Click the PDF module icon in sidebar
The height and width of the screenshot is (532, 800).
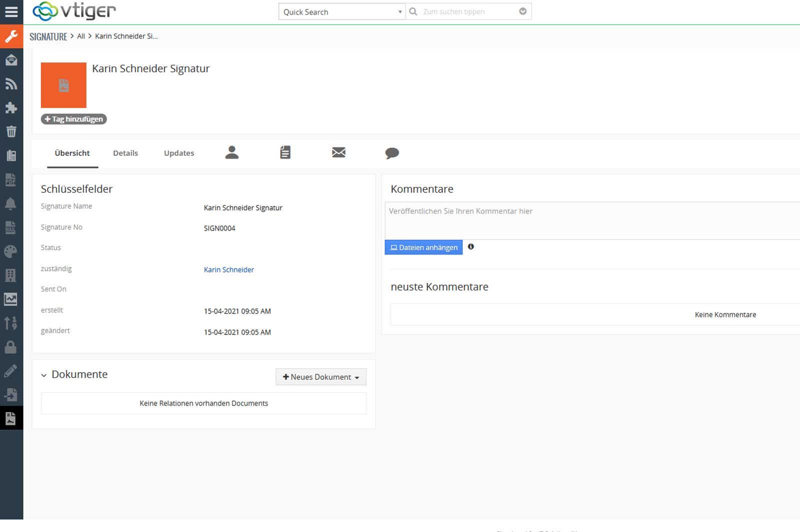[11, 180]
